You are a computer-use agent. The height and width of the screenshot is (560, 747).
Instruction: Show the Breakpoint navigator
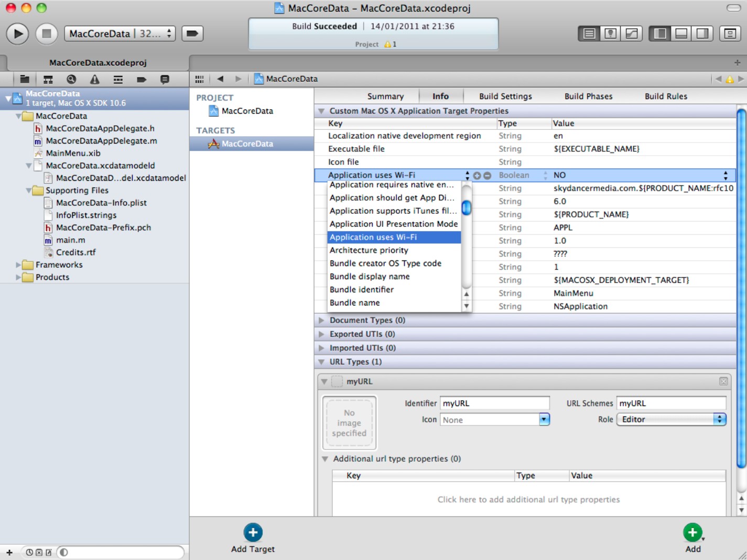(x=141, y=79)
